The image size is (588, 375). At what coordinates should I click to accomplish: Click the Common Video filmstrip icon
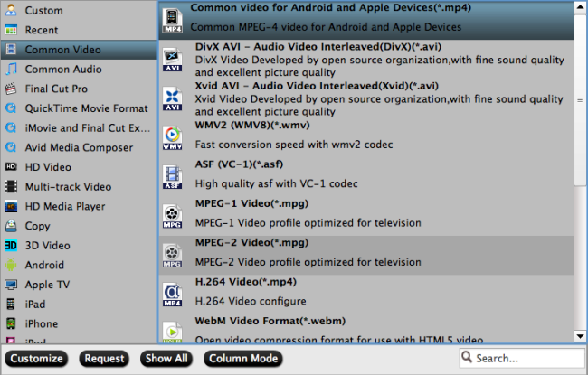click(11, 50)
